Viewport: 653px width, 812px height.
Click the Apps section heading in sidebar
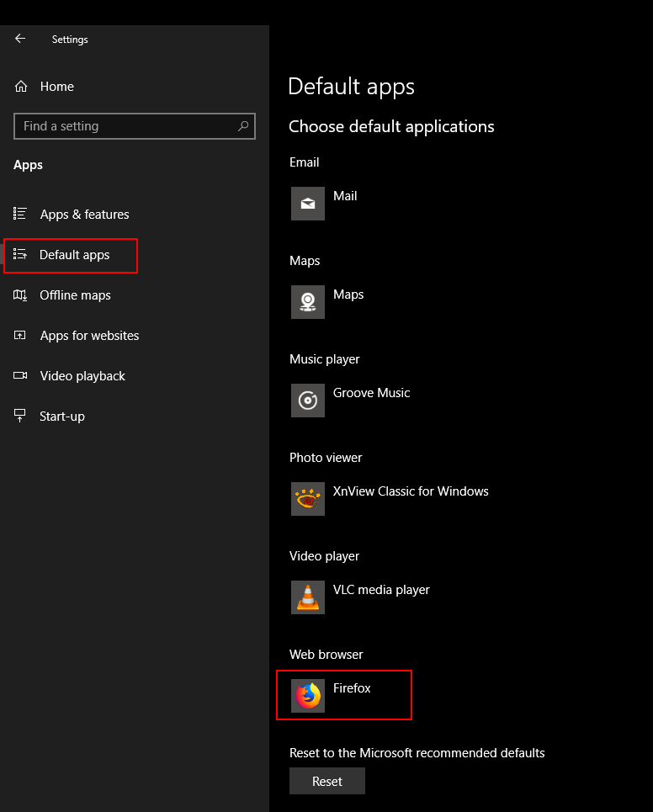(x=28, y=165)
